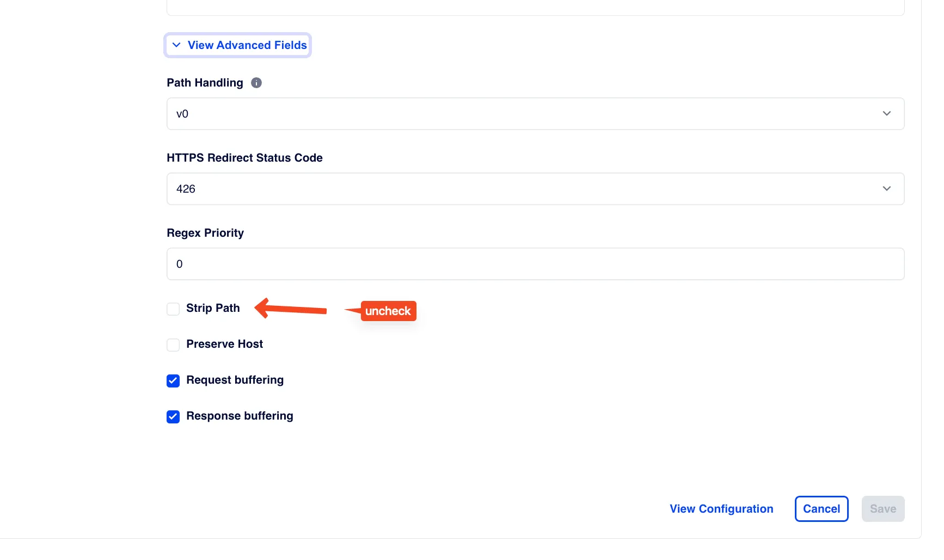Uncheck the Response buffering checkbox

pyautogui.click(x=173, y=417)
